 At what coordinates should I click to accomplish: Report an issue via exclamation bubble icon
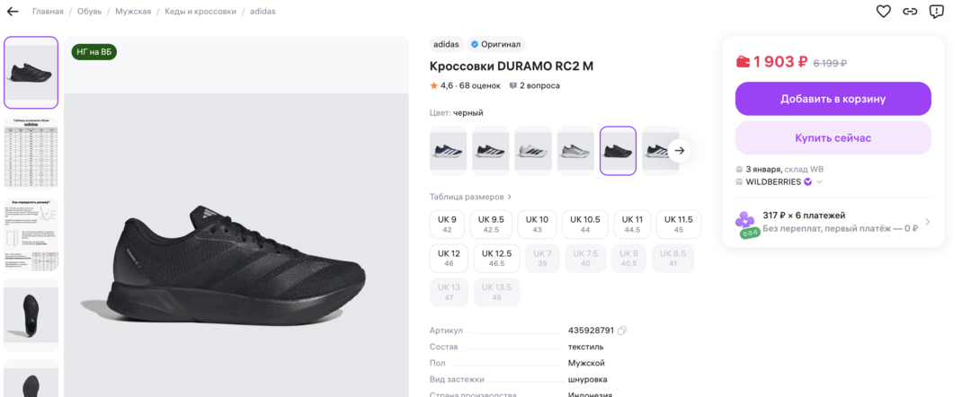(x=936, y=12)
